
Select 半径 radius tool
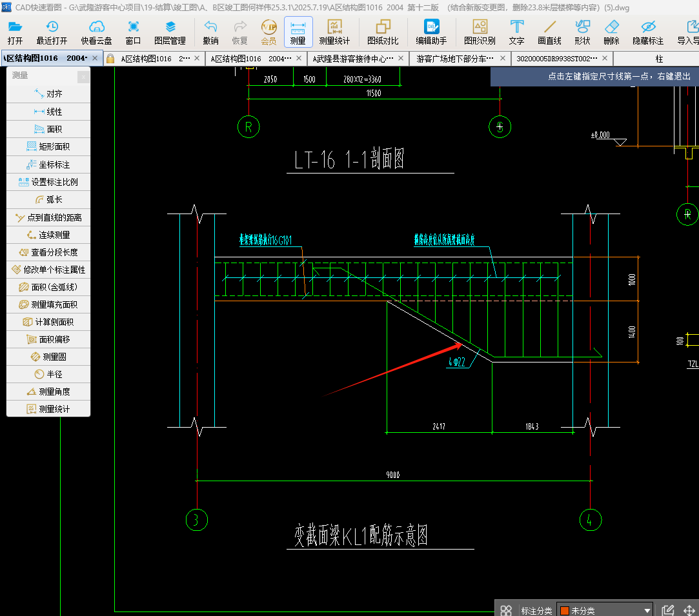[48, 374]
